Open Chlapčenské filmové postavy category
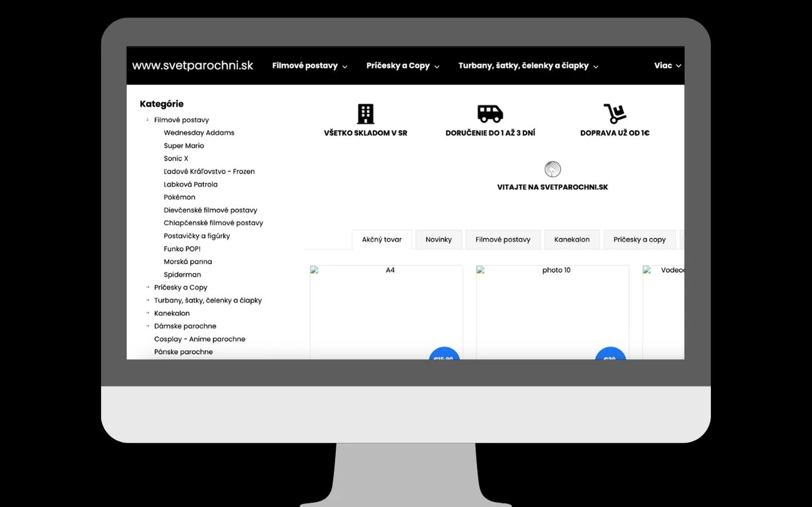The image size is (812, 507). [214, 223]
